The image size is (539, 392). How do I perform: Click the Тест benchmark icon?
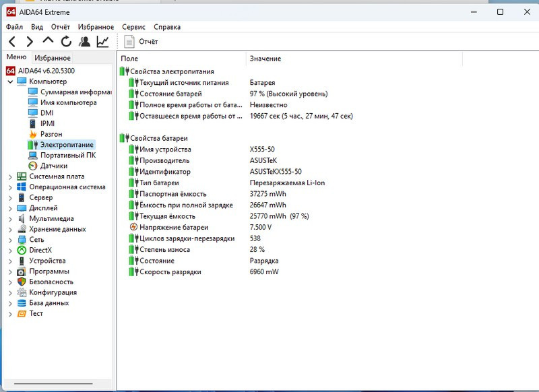[22, 313]
